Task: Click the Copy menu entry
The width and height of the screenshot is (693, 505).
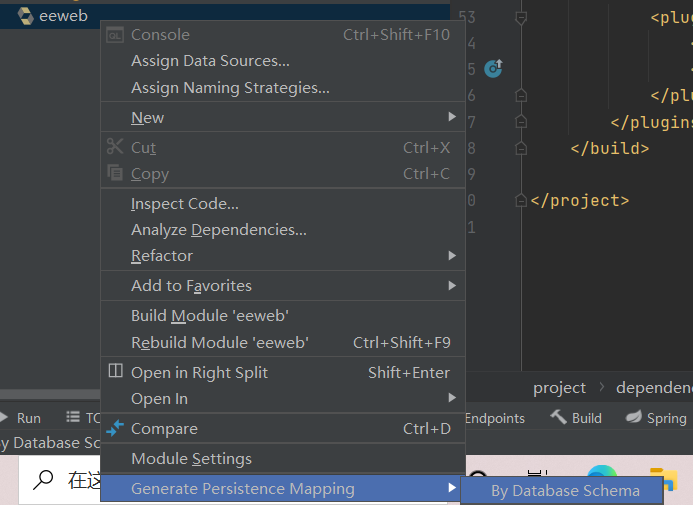Action: coord(283,174)
